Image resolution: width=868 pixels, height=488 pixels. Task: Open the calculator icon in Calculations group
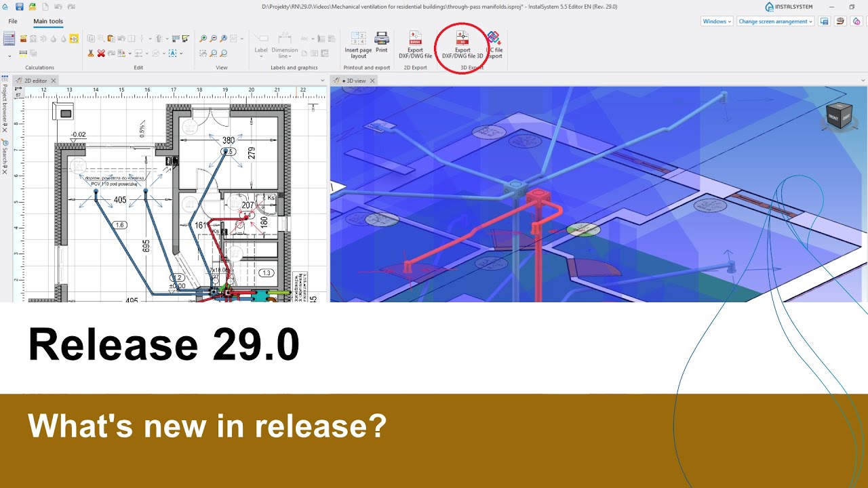coord(9,39)
